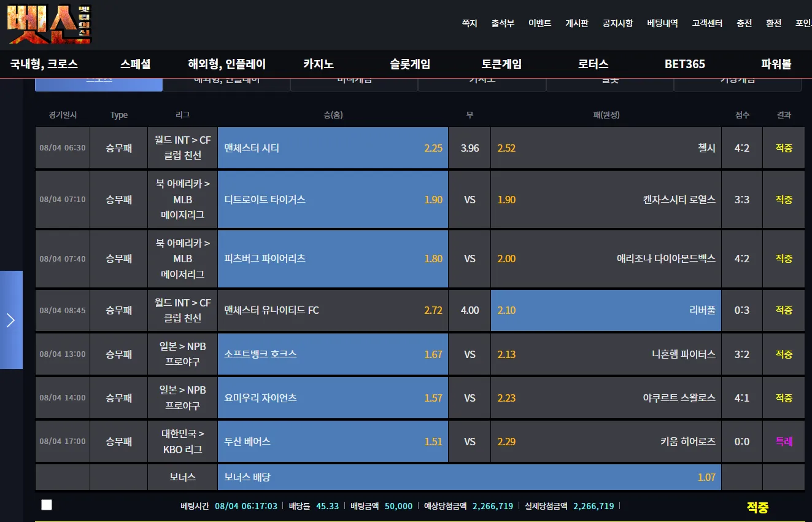812x522 pixels.
Task: Go to the 카지노 main menu
Action: pyautogui.click(x=319, y=64)
